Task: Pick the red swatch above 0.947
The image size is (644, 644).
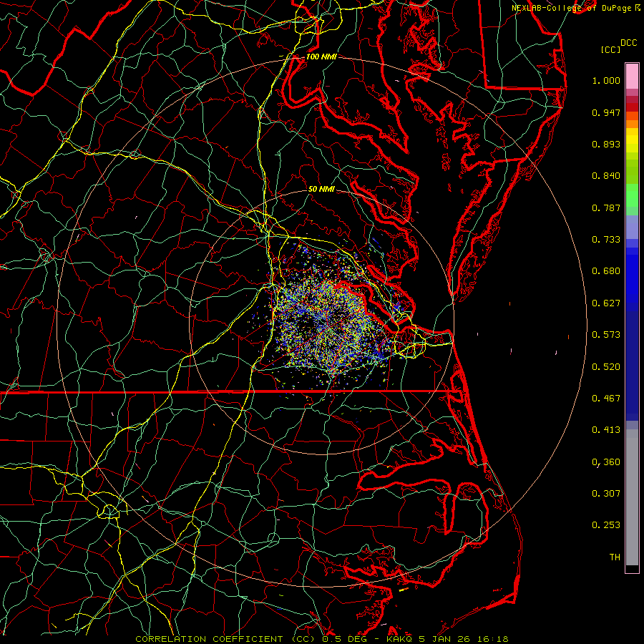Action: 632,107
